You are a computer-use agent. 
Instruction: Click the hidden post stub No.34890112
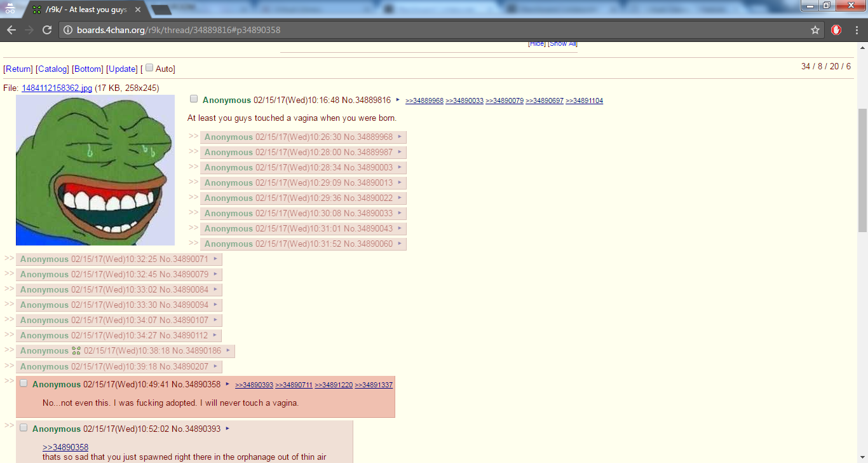click(119, 335)
